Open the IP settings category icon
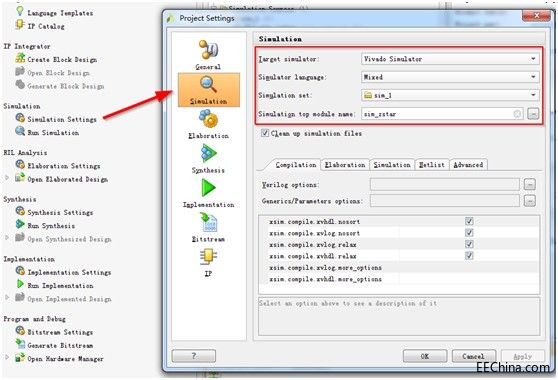 tap(208, 257)
